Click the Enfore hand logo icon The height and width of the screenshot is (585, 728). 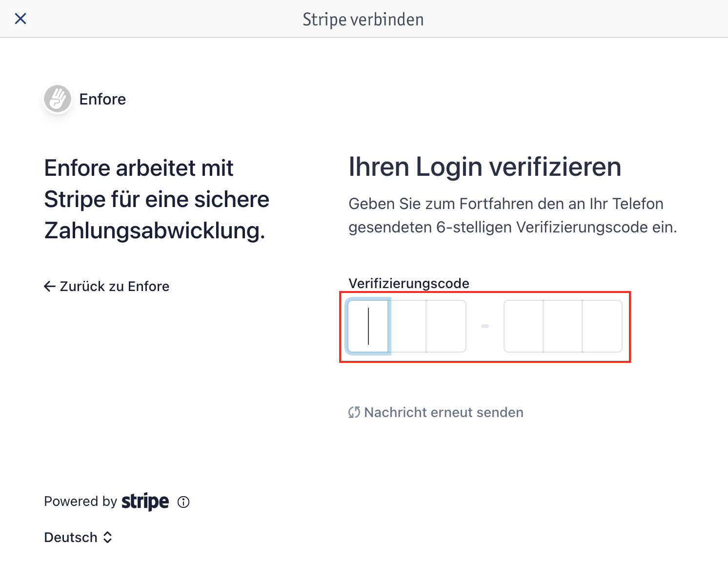click(58, 99)
